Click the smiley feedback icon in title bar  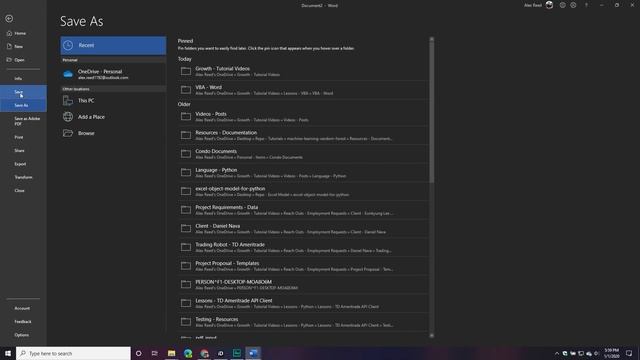[562, 5]
